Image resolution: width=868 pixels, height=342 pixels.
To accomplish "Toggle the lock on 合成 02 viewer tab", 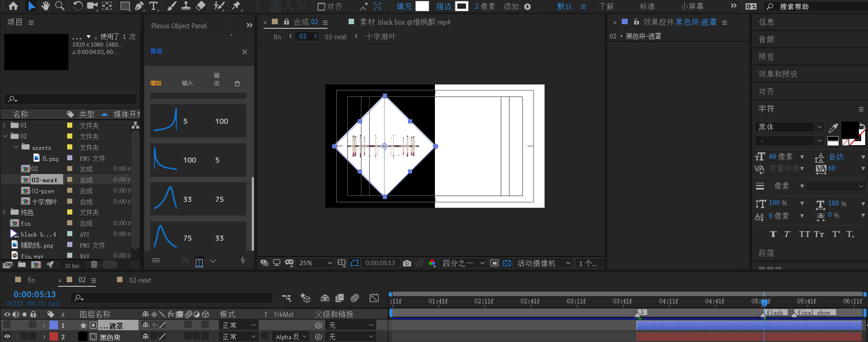I will click(x=286, y=22).
